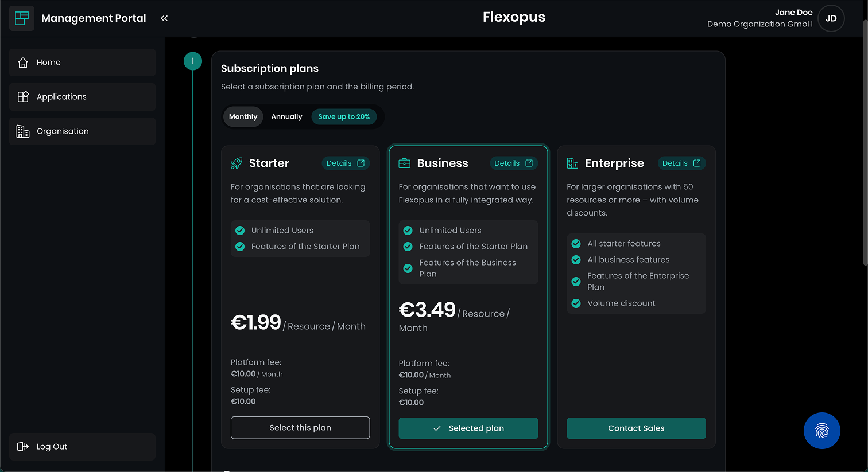
Task: Click the Enterprise Details external link icon
Action: click(697, 163)
